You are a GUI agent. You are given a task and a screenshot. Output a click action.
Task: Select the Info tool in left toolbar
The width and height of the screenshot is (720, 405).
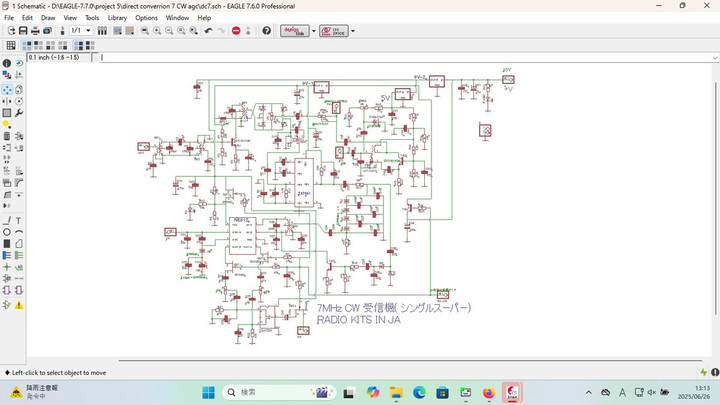6,63
